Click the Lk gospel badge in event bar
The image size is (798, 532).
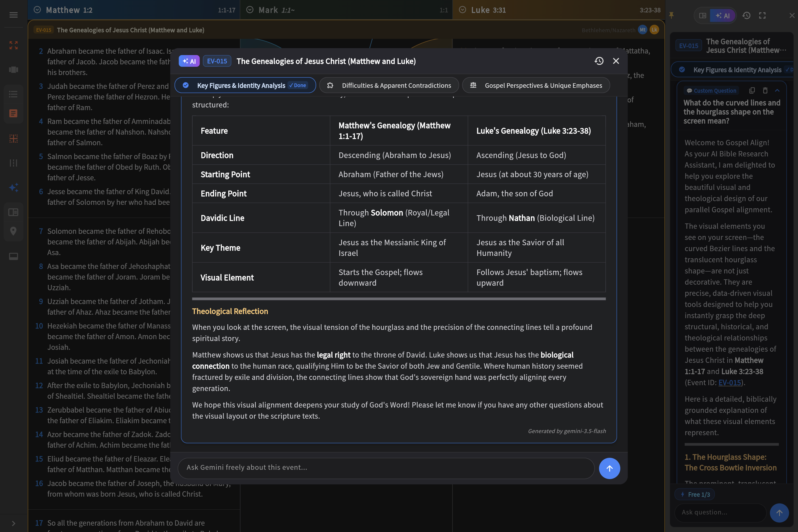pyautogui.click(x=654, y=30)
